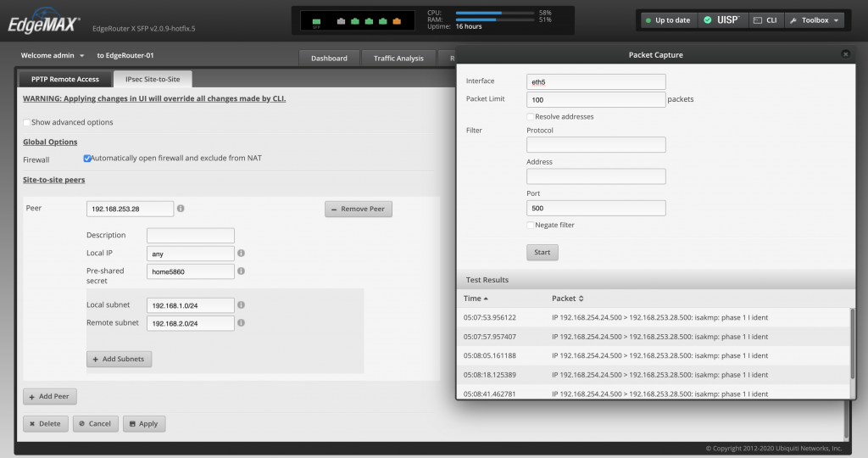Click the Cancel button
This screenshot has height=458, width=868.
point(95,424)
